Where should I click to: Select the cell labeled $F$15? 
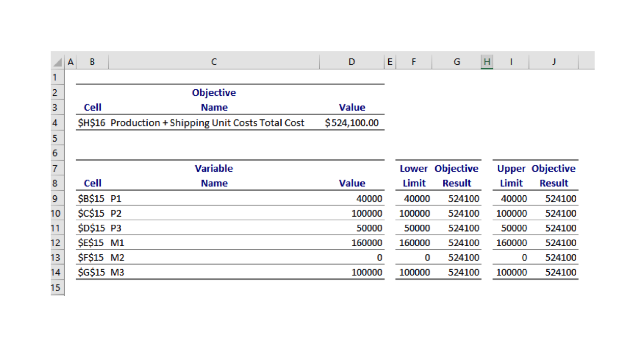coord(92,257)
